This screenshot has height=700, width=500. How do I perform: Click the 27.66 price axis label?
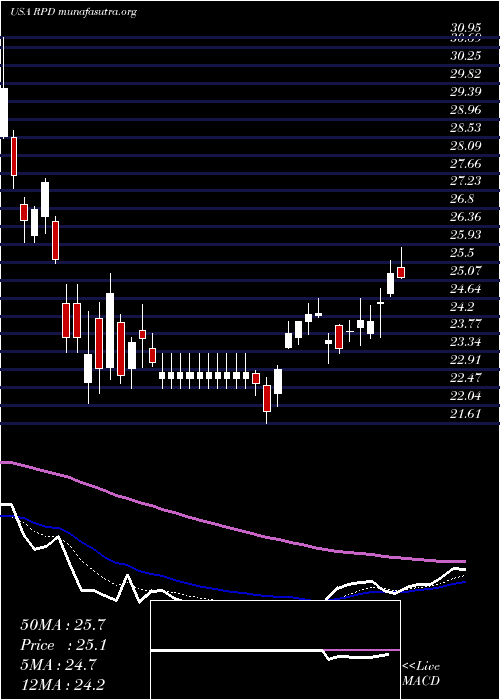(465, 163)
